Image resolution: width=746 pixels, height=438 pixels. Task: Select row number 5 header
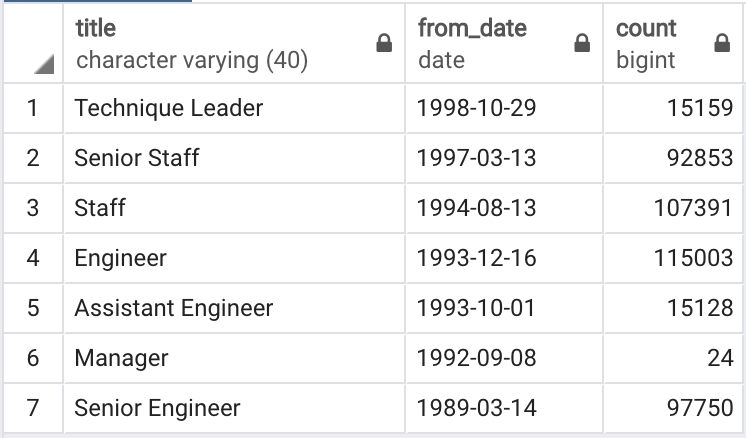coord(32,308)
